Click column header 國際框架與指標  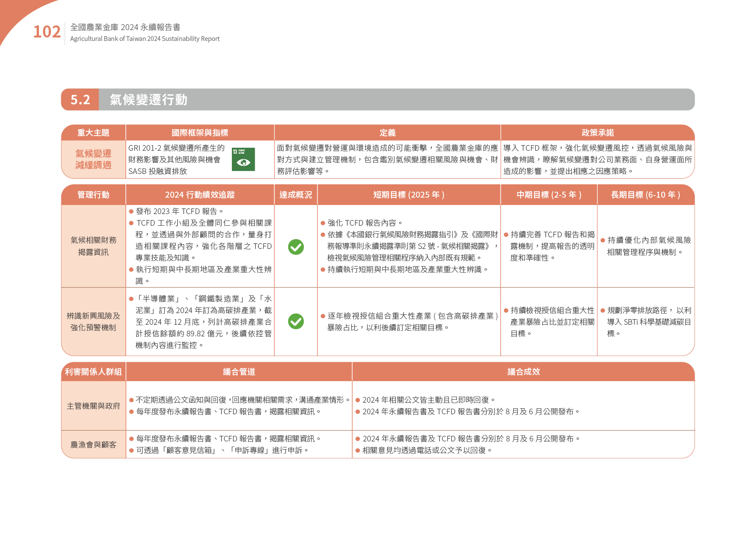click(200, 133)
